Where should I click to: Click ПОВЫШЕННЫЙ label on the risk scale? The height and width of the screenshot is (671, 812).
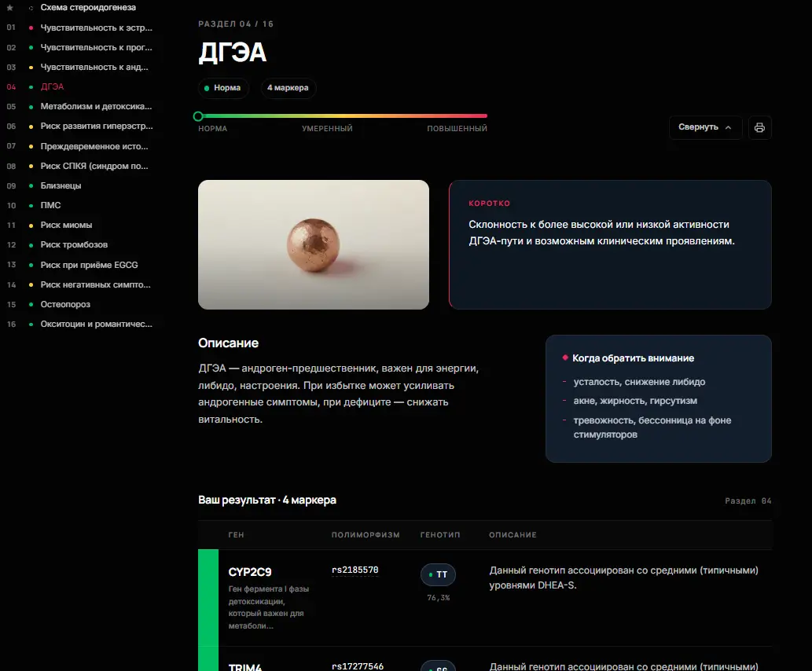pos(457,128)
